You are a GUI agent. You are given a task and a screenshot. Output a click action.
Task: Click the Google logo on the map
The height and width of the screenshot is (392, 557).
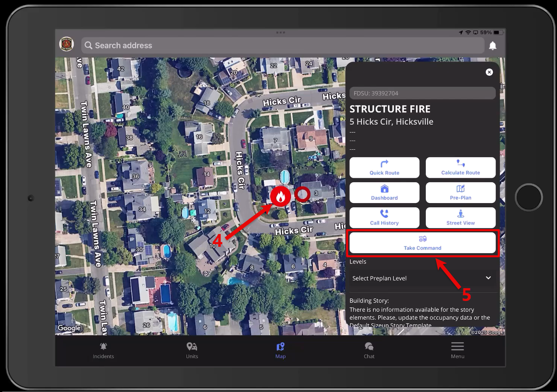pos(69,328)
